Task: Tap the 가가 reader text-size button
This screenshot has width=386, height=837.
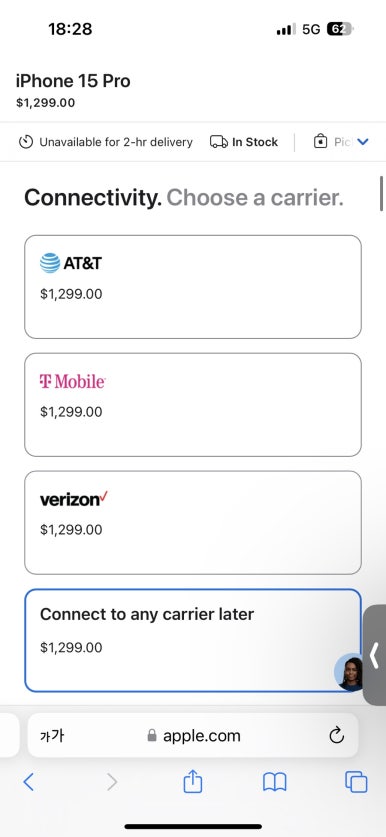Action: [52, 736]
